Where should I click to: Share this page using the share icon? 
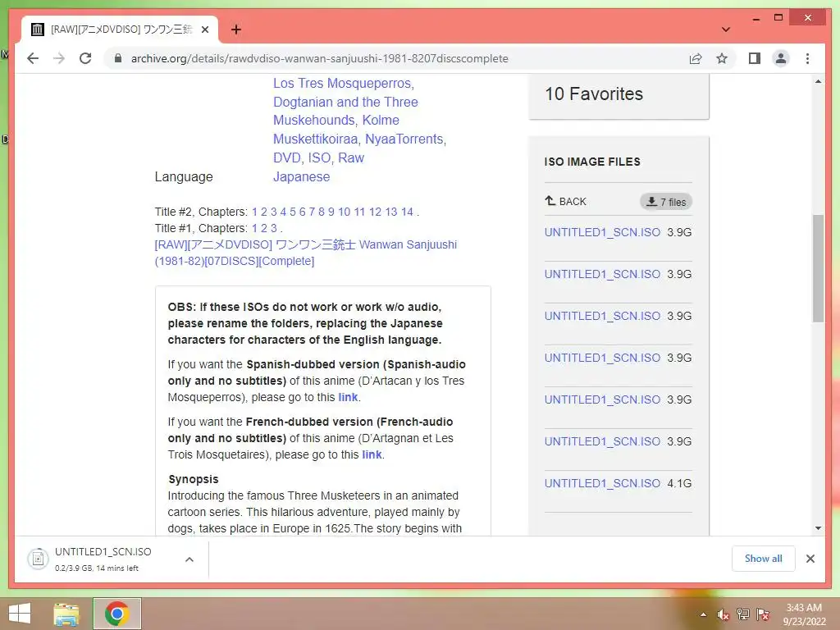696,58
